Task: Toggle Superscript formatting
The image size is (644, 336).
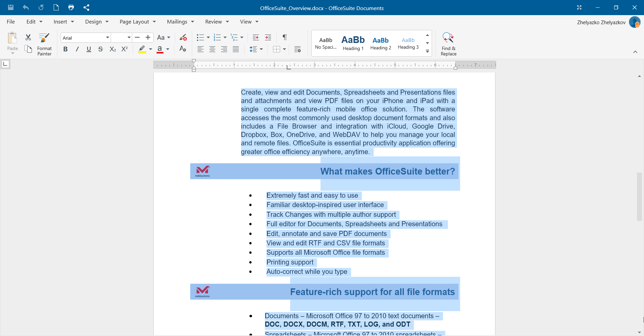Action: click(124, 49)
